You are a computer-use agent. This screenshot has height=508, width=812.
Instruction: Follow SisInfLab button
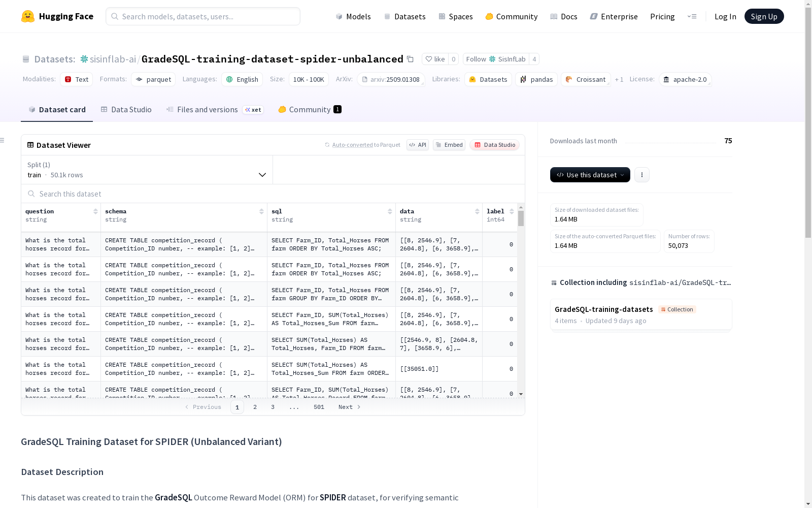point(496,59)
